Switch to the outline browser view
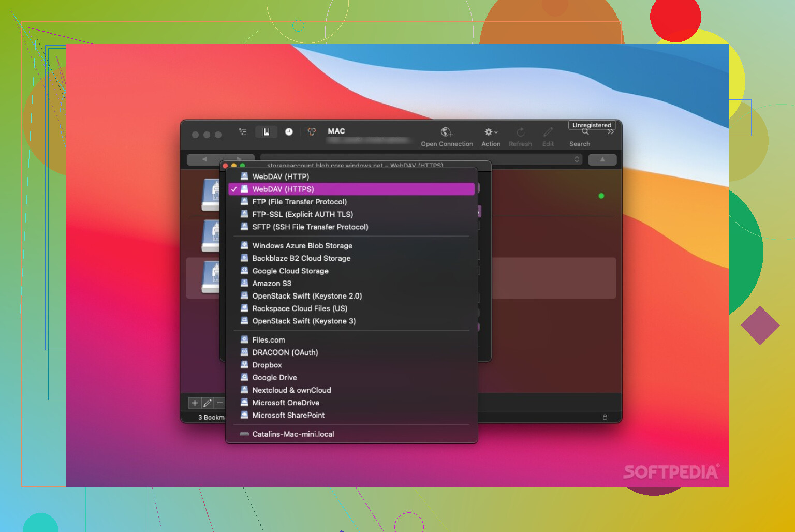795x532 pixels. pos(243,132)
